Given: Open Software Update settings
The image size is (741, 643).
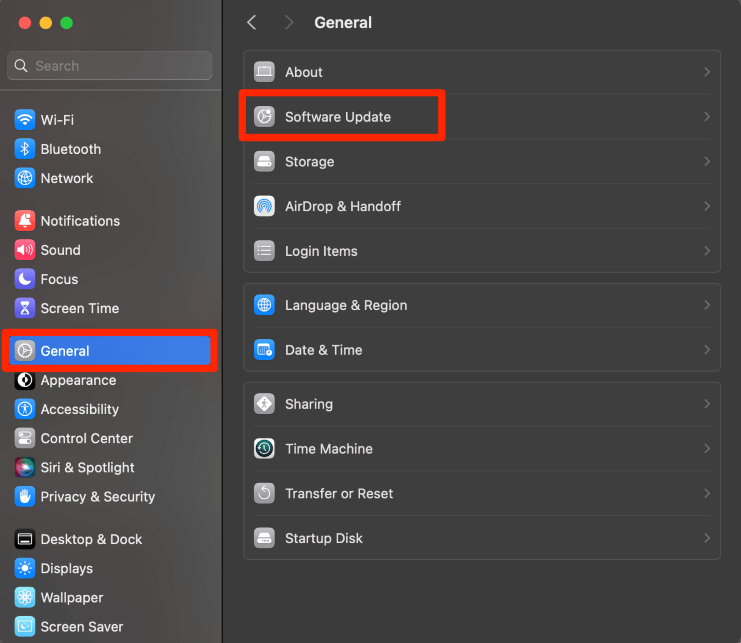Looking at the screenshot, I should pyautogui.click(x=338, y=117).
